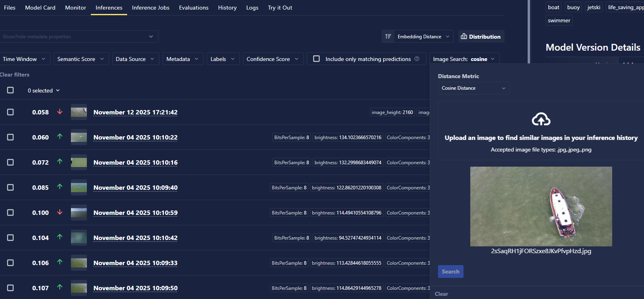Check the row for November 12 2025 17:21:42
644x299 pixels.
[10, 112]
